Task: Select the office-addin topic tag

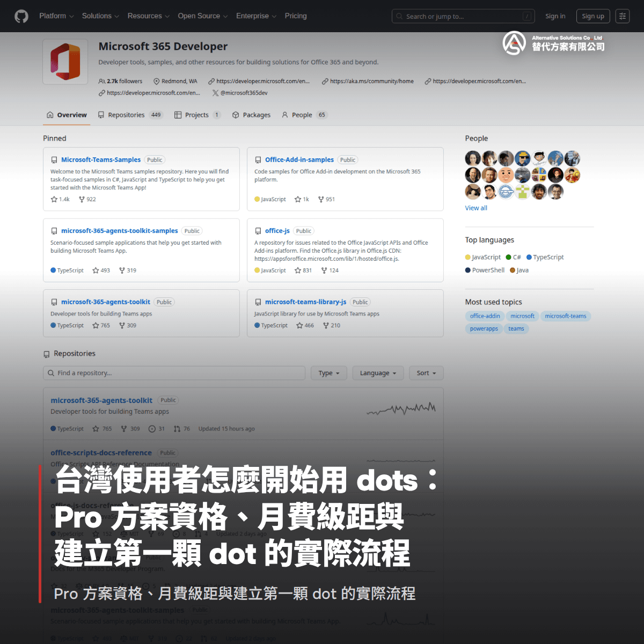Action: [485, 316]
